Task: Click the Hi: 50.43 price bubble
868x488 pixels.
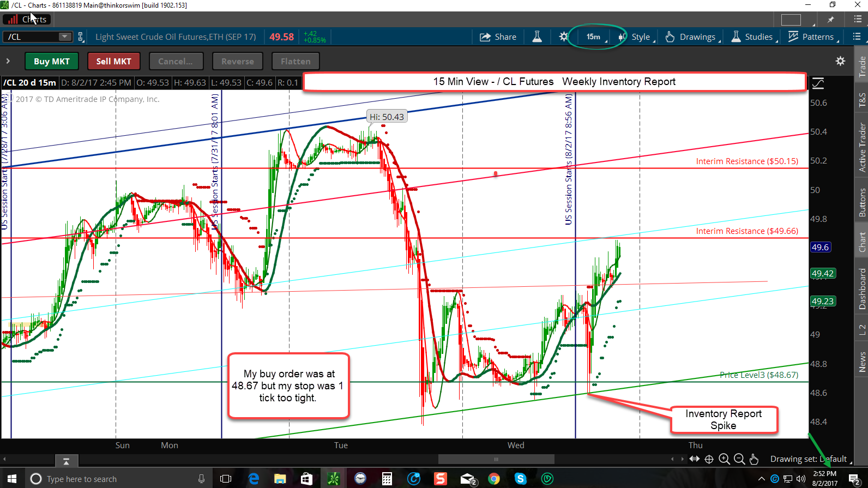Action: coord(387,117)
